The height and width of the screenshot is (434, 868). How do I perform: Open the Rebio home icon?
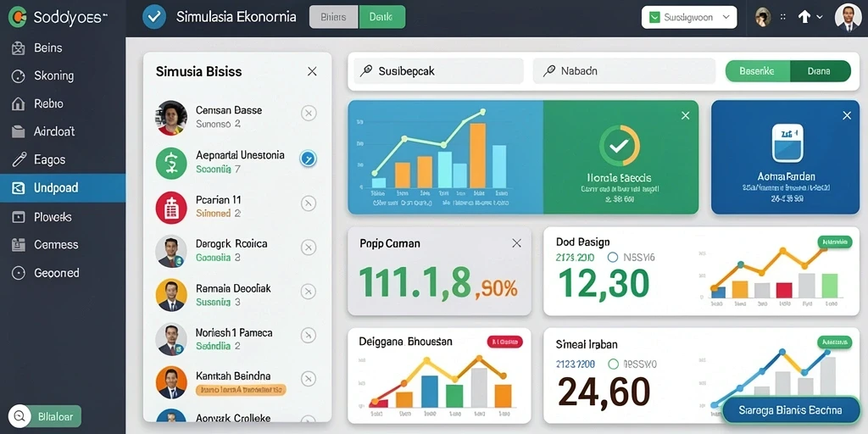click(x=19, y=103)
